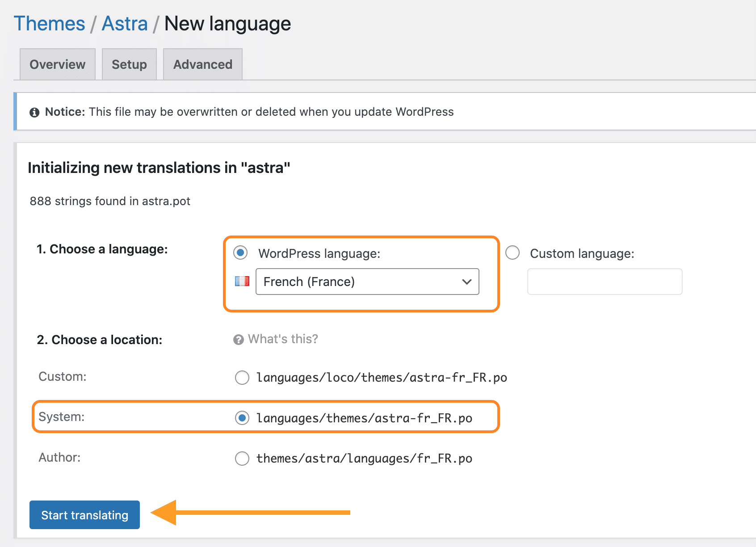Select the Custom language radio button

(x=512, y=253)
